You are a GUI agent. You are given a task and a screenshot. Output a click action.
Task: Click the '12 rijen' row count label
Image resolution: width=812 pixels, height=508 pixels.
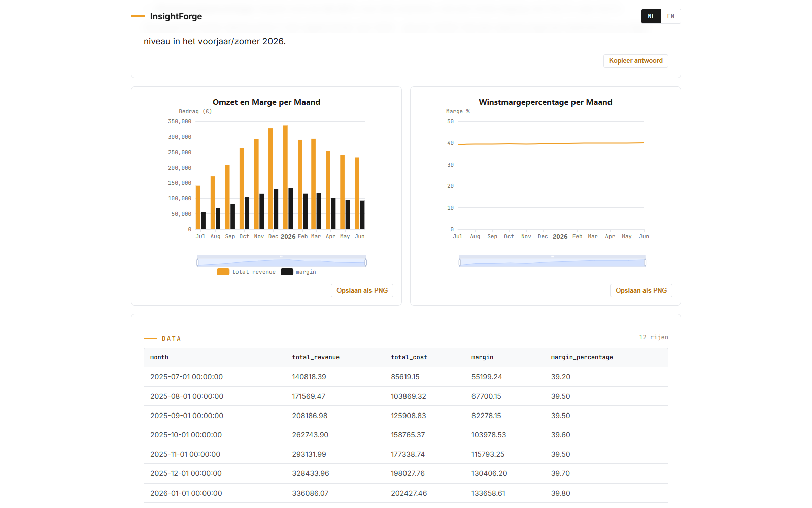[x=654, y=337]
